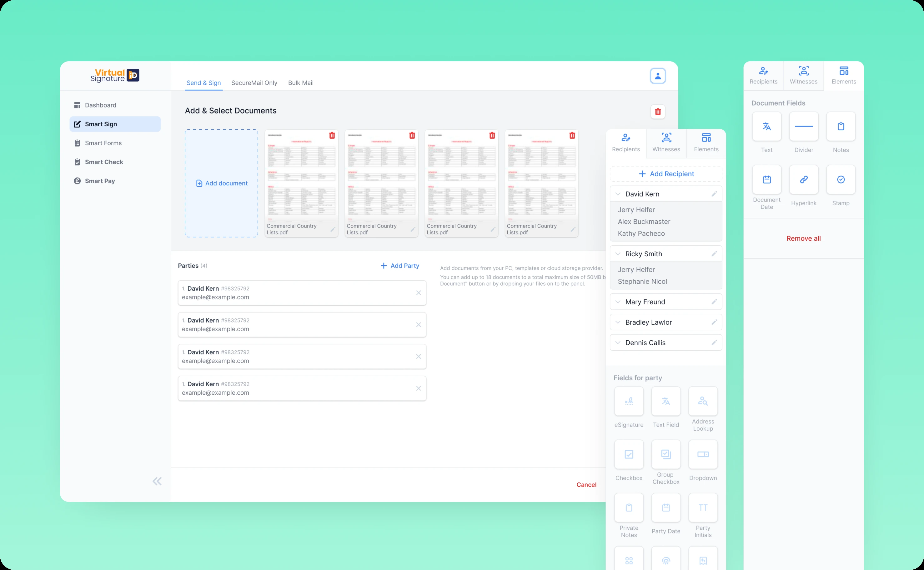Screen dimensions: 924x570
Task: Edit Mary Freund recipient pencil icon
Action: click(x=714, y=302)
